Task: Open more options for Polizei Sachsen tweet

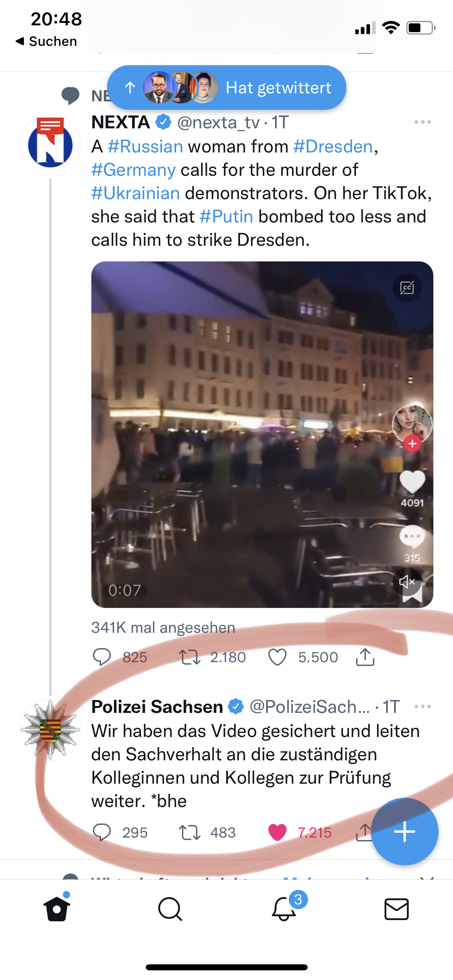Action: coord(422,706)
